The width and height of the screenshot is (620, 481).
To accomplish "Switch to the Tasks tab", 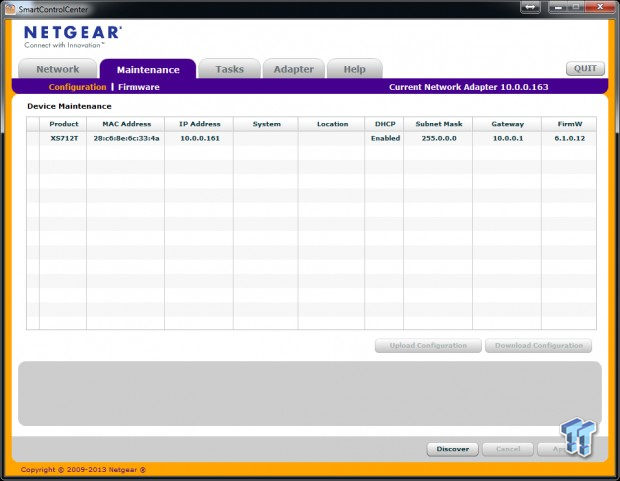I will (229, 69).
